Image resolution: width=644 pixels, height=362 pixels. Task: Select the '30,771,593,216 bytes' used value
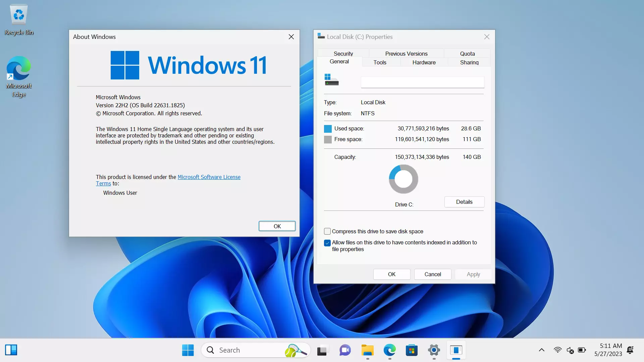(x=423, y=129)
